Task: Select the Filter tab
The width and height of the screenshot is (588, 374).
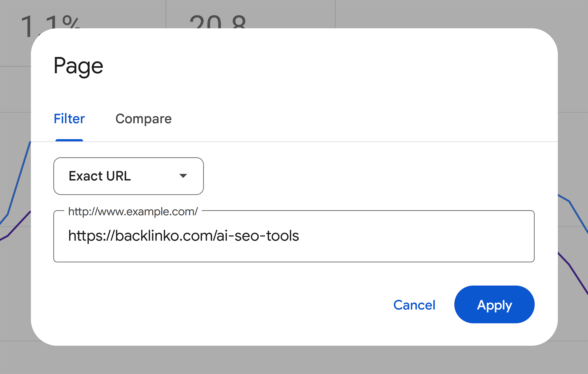Action: coord(69,119)
